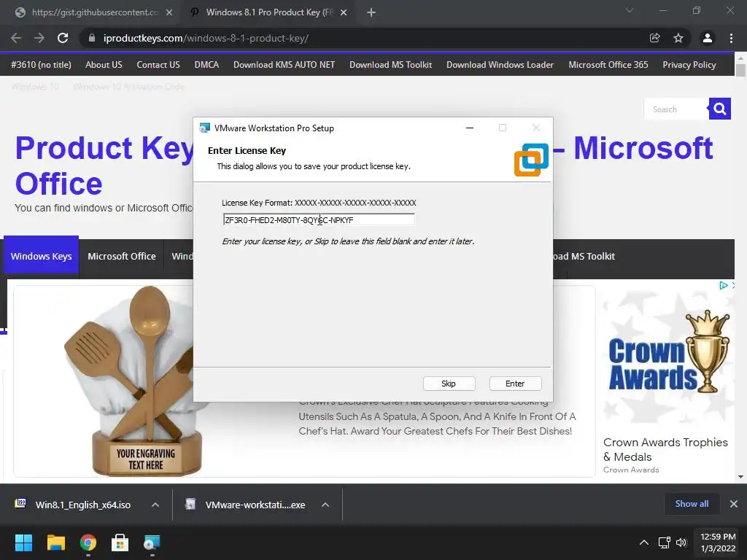Open the Chrome profile icon
Viewport: 747px width, 560px height.
[x=708, y=38]
